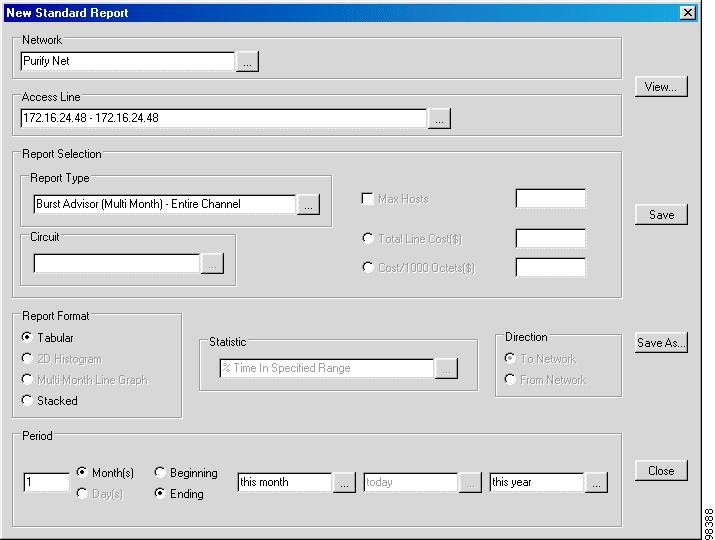Image resolution: width=715 pixels, height=540 pixels.
Task: Select the 2D Histogram report format
Action: tap(27, 358)
